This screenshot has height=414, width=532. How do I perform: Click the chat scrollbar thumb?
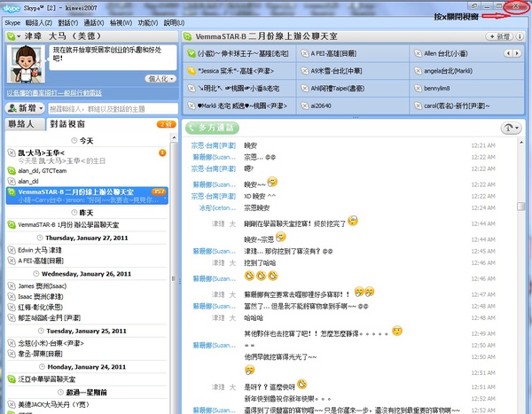[x=520, y=207]
